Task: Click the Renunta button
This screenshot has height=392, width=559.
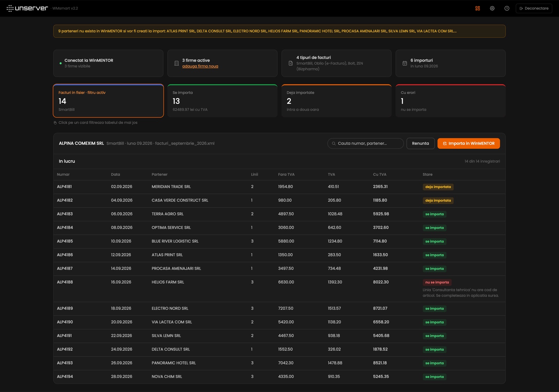Action: coord(420,144)
